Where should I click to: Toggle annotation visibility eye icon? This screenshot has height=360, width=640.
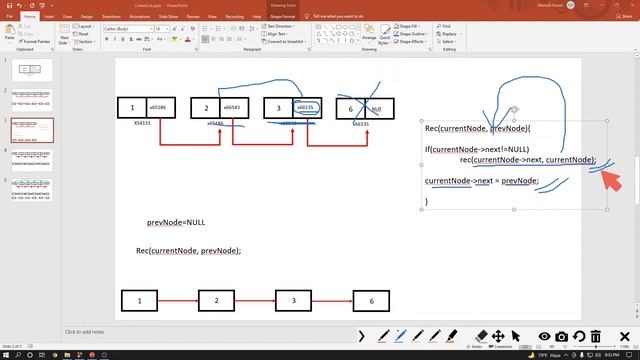544,336
